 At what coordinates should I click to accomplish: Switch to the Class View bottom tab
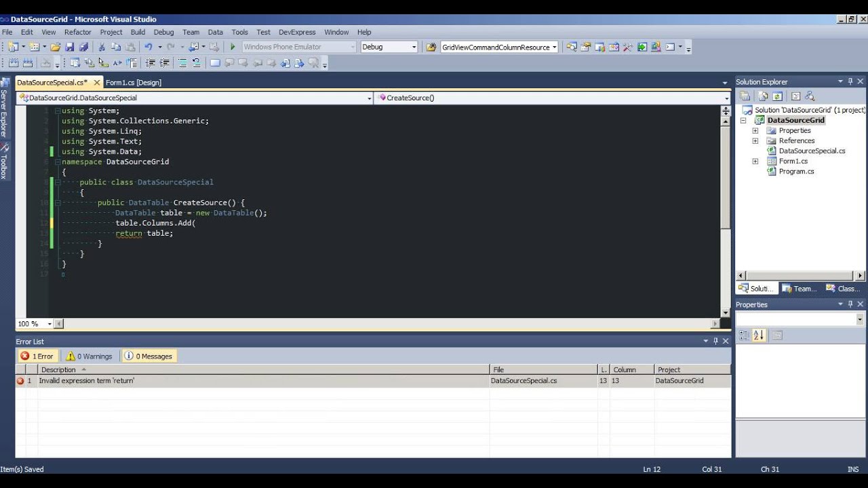(x=843, y=288)
